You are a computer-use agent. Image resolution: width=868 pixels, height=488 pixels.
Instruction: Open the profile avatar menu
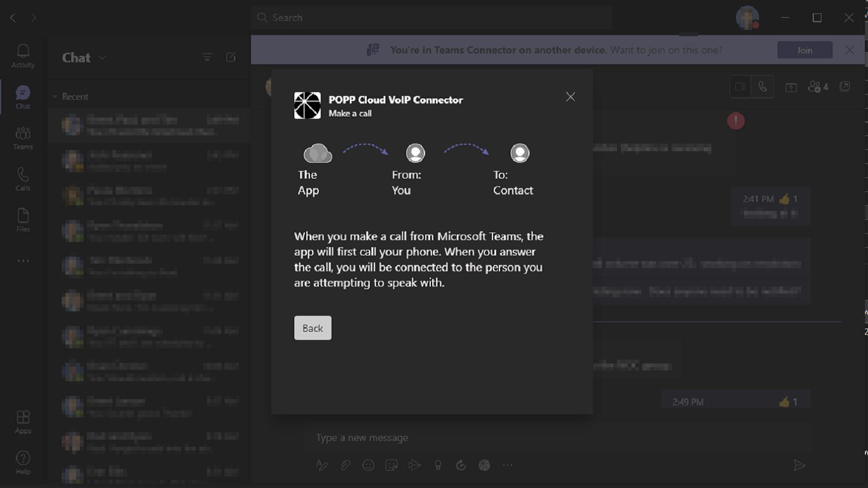747,17
